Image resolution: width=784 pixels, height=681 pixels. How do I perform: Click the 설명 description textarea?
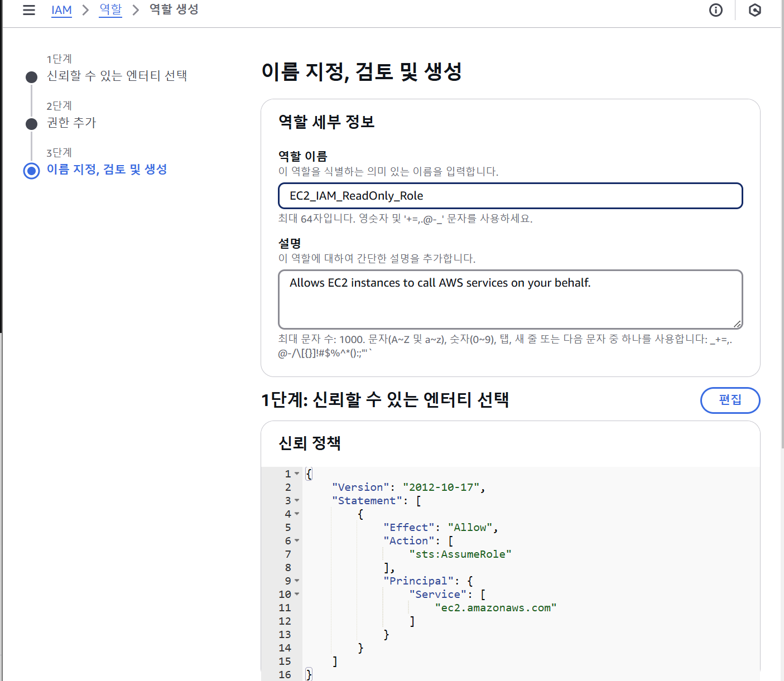(510, 300)
